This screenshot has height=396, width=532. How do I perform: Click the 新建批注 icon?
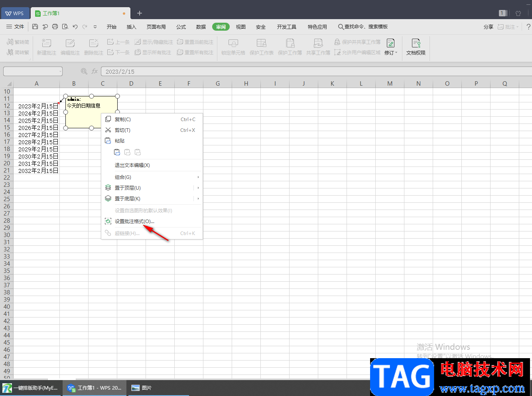[47, 43]
